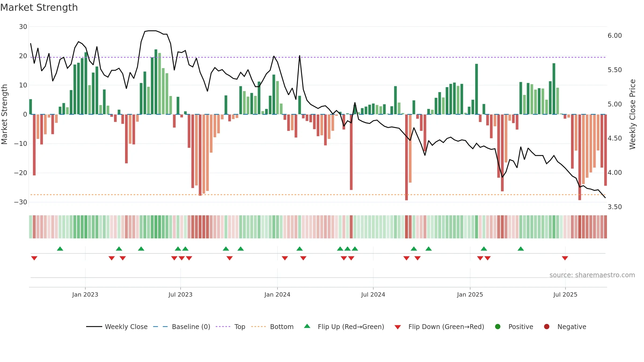
Task: Click the tallest green bar near Jan 2025
Action: 476,89
